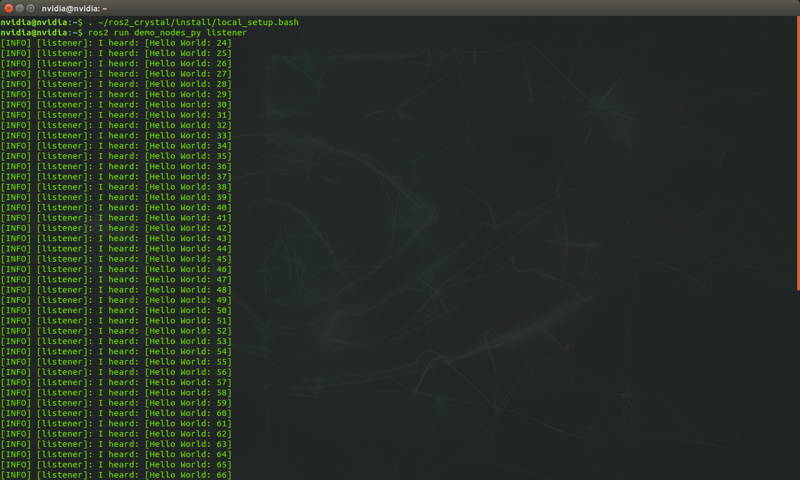Select the line Hello World: 60
Viewport: 800px width, 480px height.
(x=116, y=413)
